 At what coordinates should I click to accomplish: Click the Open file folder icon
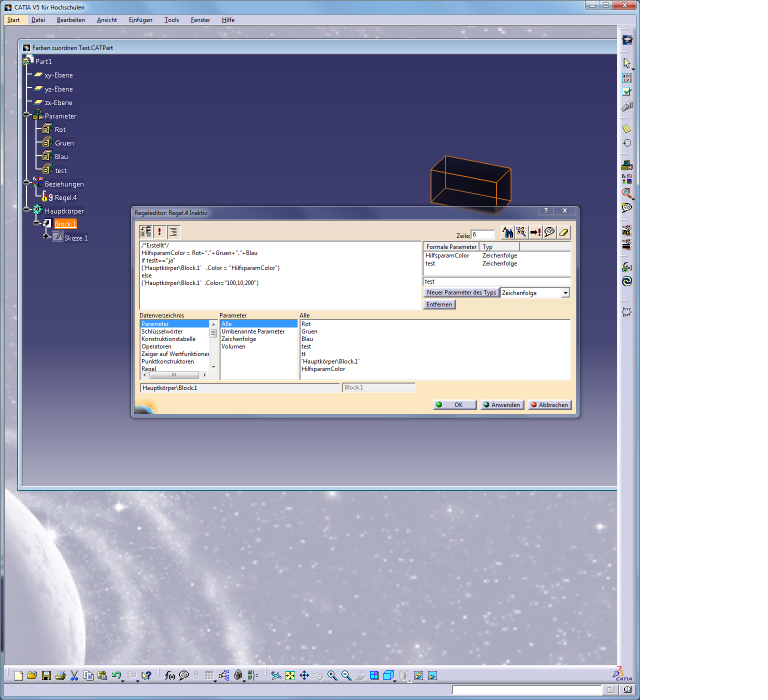[x=32, y=675]
